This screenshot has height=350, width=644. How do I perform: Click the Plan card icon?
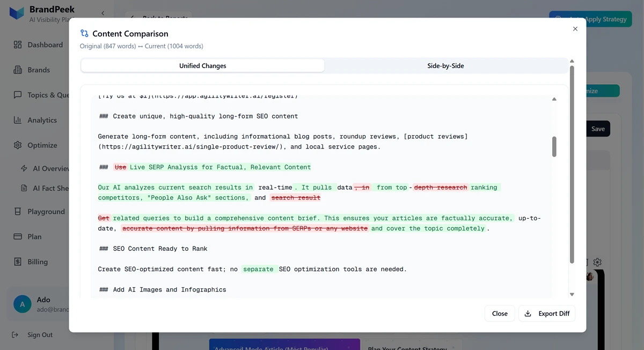18,236
